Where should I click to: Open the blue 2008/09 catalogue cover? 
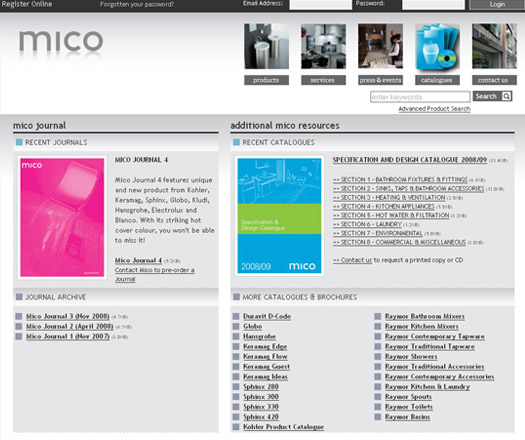click(x=279, y=216)
